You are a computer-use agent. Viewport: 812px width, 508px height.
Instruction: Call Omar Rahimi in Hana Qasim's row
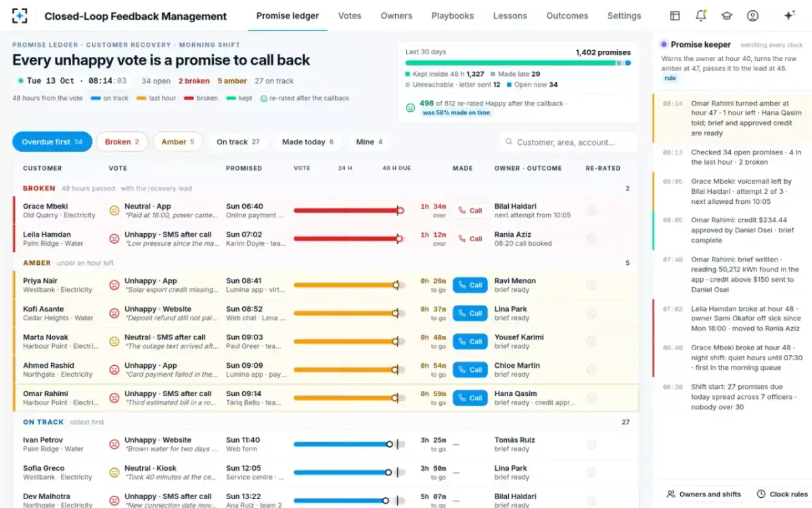470,398
